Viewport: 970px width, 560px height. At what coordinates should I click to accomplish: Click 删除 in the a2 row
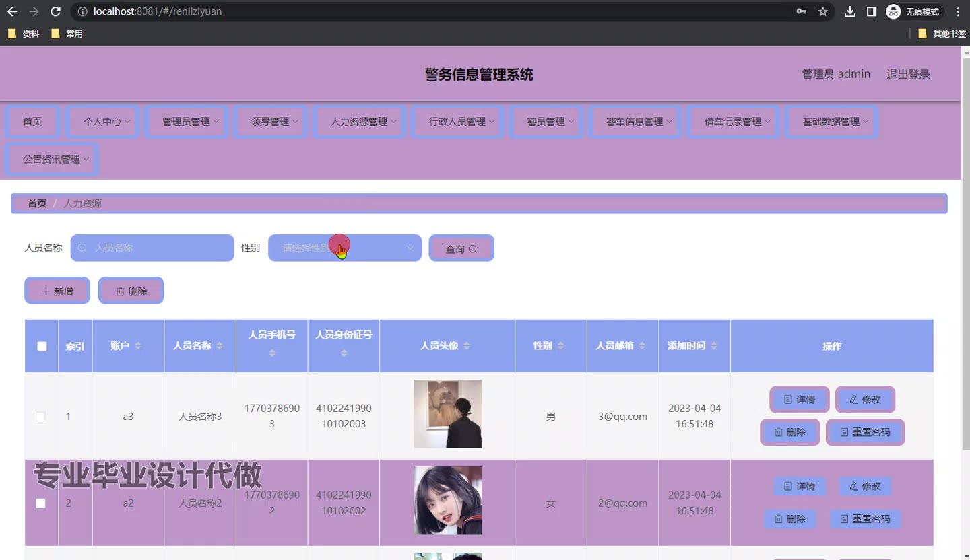coord(790,519)
